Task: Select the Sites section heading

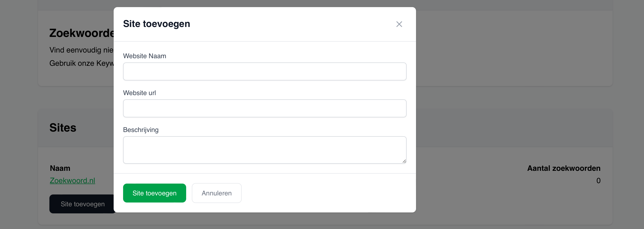Action: tap(63, 128)
